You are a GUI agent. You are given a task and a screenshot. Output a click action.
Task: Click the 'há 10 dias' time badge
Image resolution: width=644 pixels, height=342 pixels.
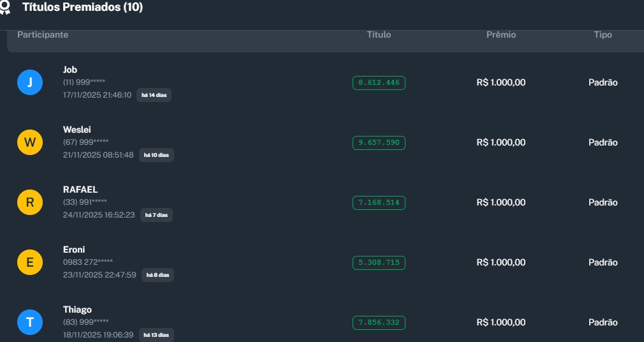pos(156,155)
